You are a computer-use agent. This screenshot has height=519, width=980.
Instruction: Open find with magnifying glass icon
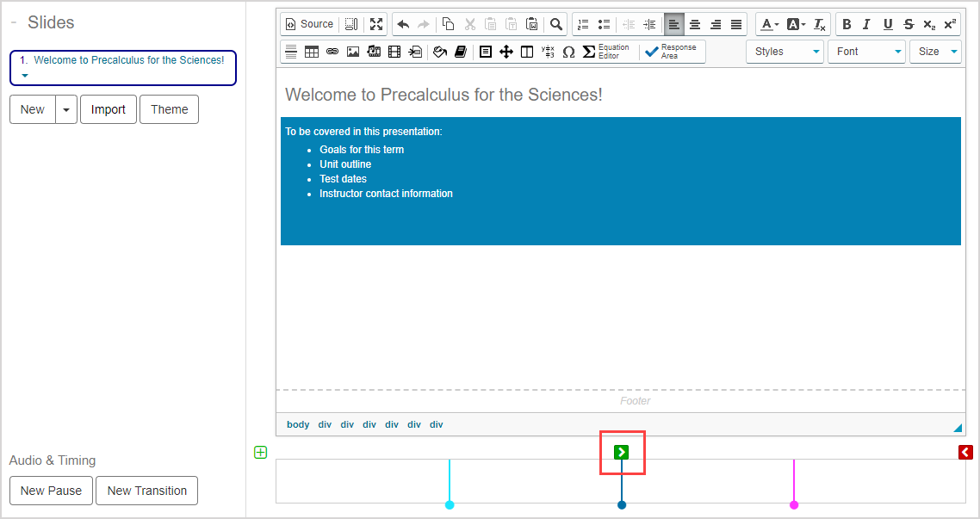pos(556,24)
